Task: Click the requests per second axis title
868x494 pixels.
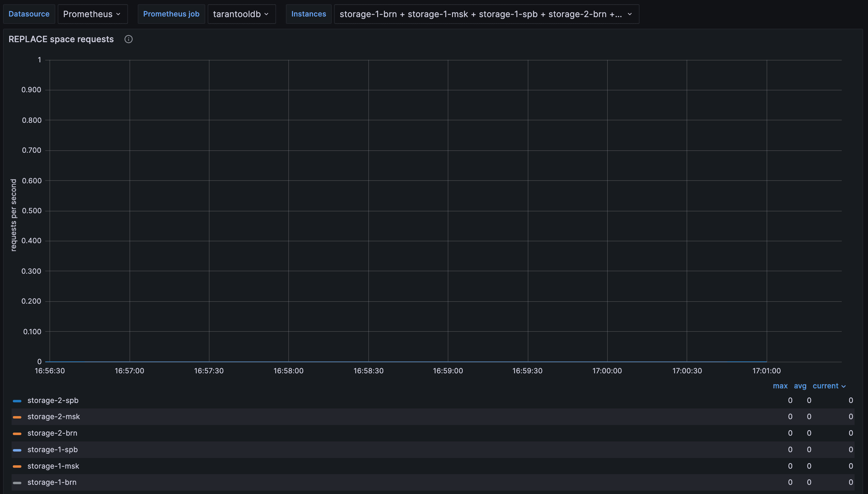Action: [13, 215]
